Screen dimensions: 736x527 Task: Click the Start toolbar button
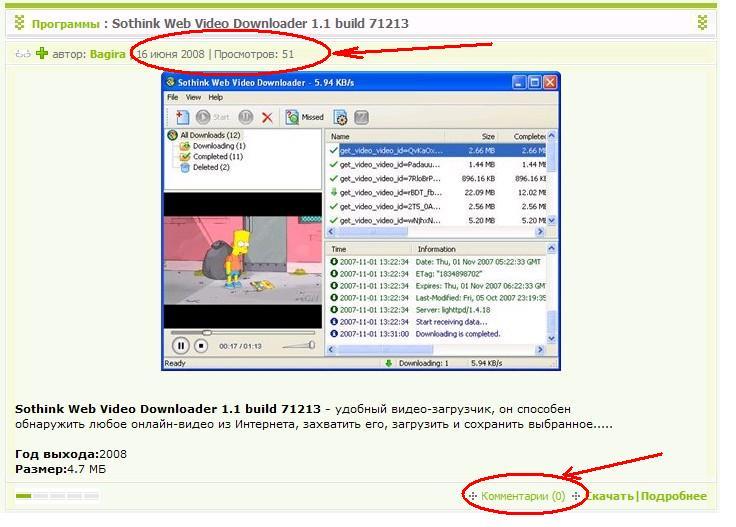213,117
